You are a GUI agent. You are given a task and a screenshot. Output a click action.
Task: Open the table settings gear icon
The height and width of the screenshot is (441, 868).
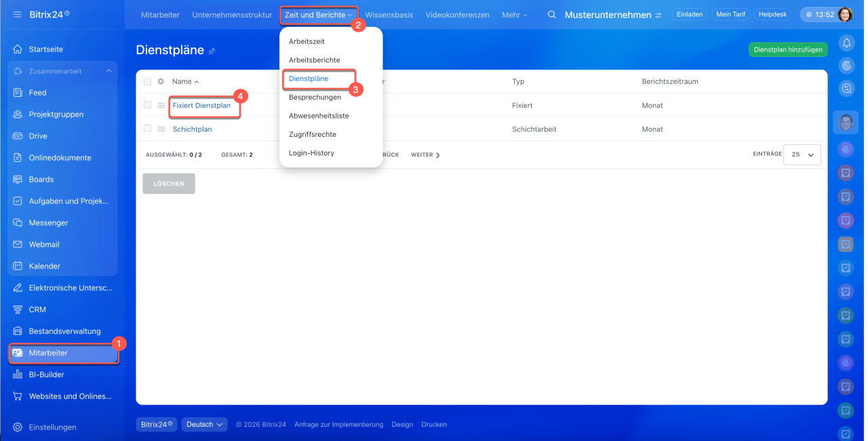click(x=161, y=81)
